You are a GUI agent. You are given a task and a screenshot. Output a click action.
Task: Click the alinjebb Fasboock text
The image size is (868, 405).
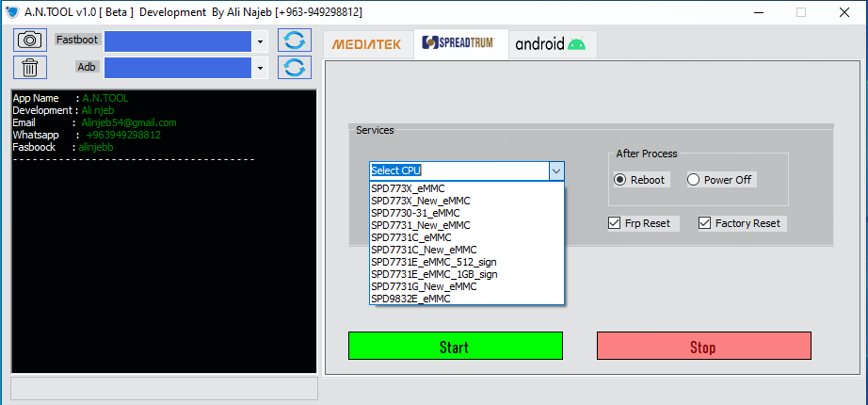point(96,147)
